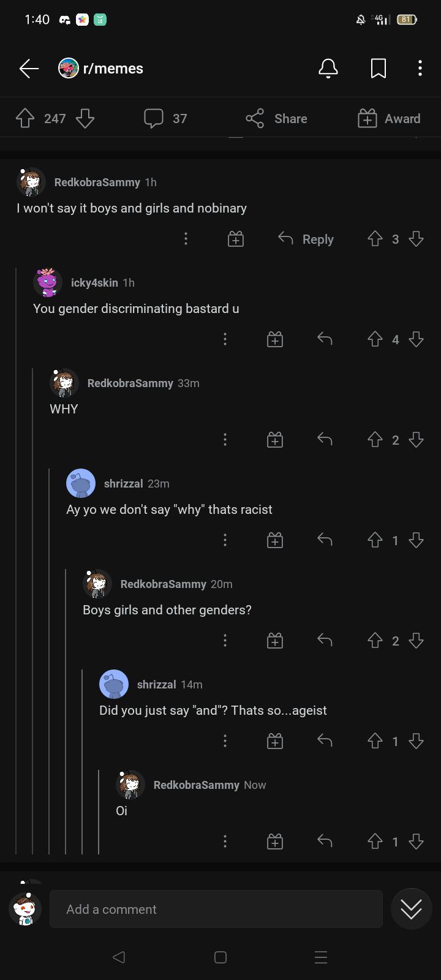Viewport: 441px width, 980px height.
Task: Tap the Add a comment field
Action: coord(216,909)
